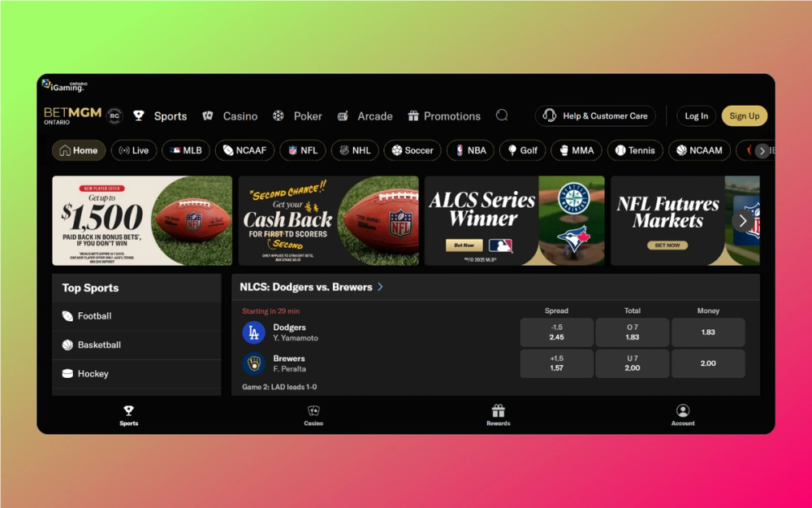Screen dimensions: 812x508
Task: Open NLCS: Dodgers vs. Brewers heading link
Action: click(306, 287)
